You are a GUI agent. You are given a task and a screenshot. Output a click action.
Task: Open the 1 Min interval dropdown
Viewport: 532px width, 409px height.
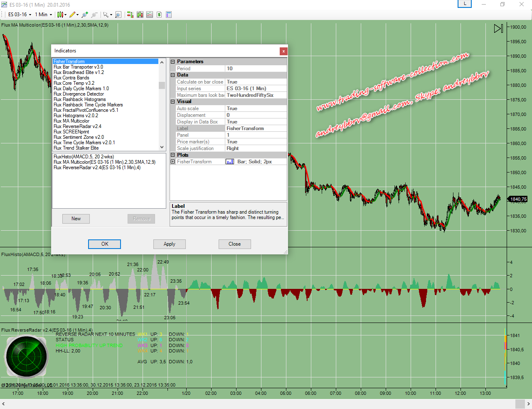pyautogui.click(x=43, y=15)
